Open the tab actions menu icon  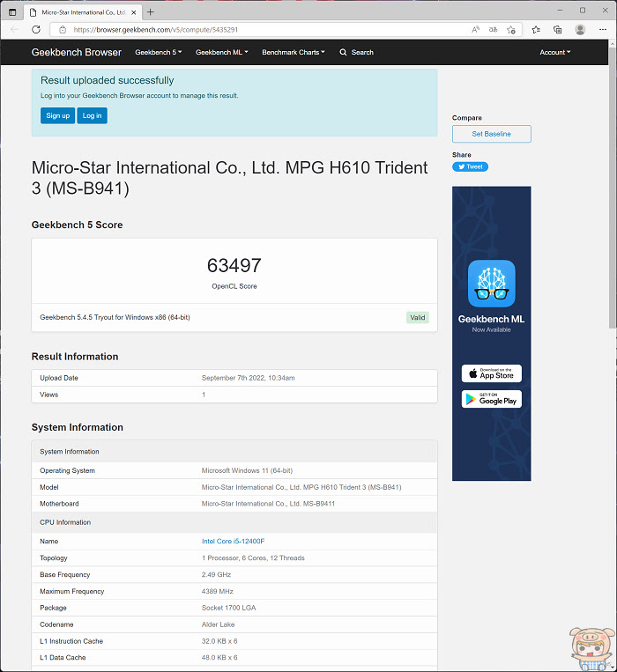[x=12, y=12]
